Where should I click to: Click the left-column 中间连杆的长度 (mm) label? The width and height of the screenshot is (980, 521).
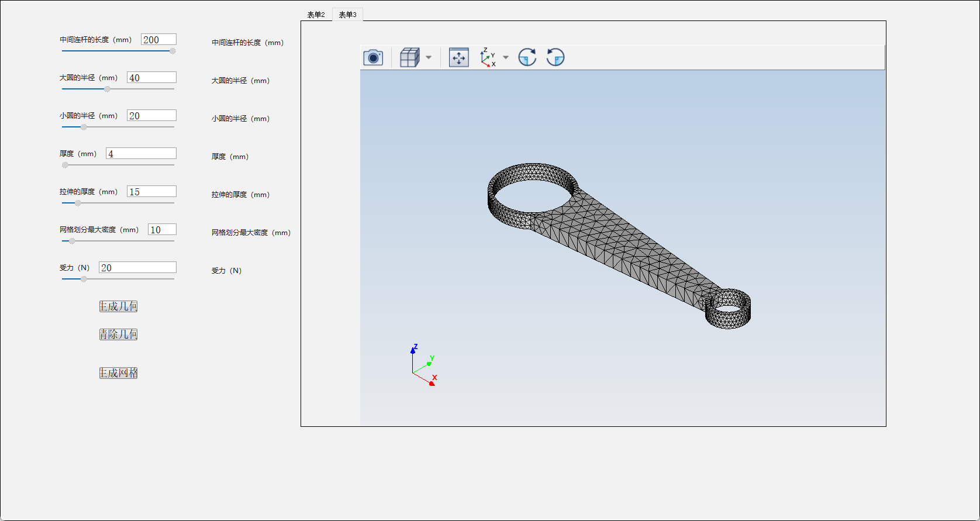(x=95, y=40)
